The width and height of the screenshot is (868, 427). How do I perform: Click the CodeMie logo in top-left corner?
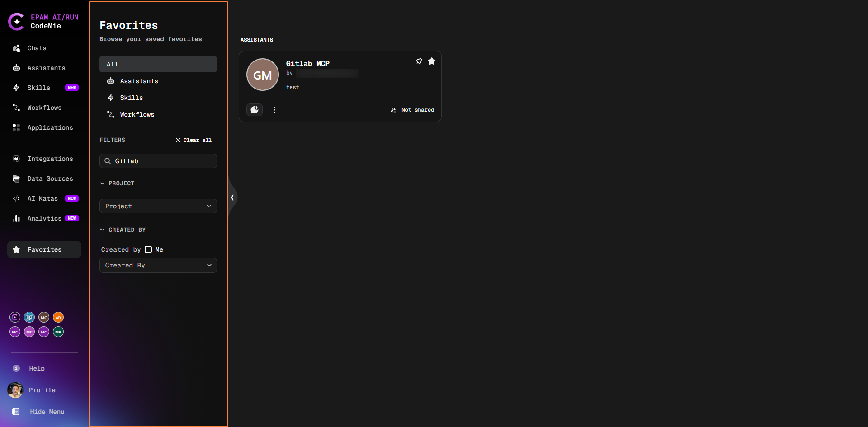pos(16,22)
